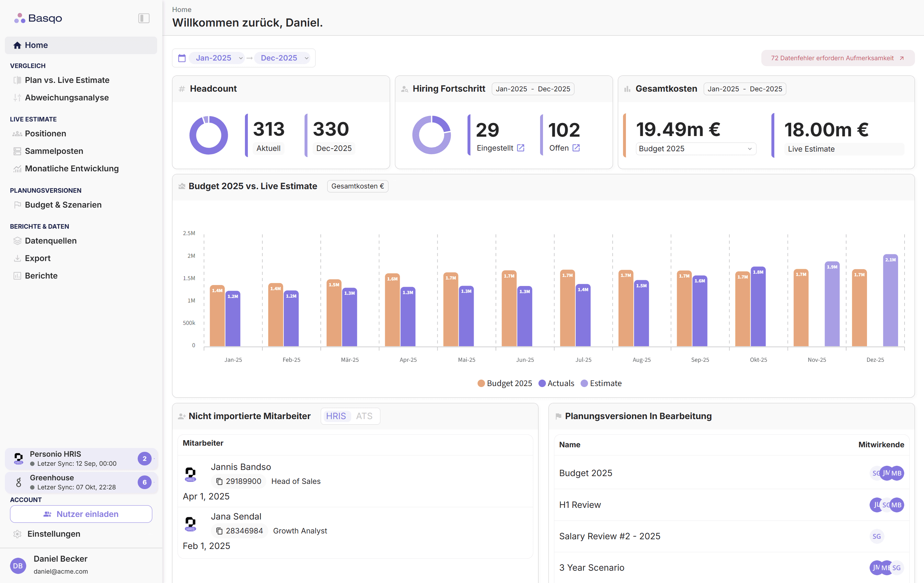Click the calendar icon in the date range picker
Image resolution: width=924 pixels, height=583 pixels.
(x=182, y=58)
